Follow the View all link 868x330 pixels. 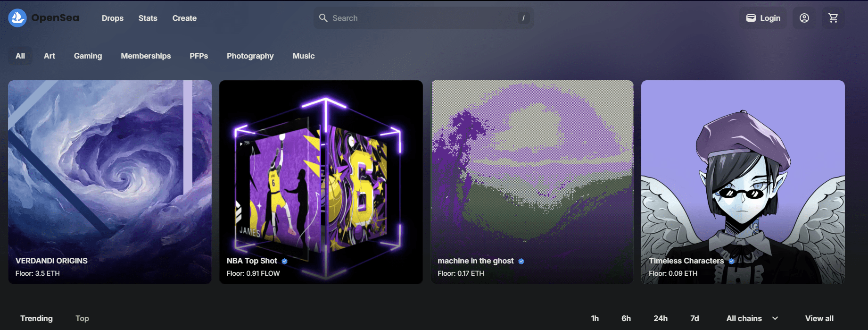tap(819, 318)
